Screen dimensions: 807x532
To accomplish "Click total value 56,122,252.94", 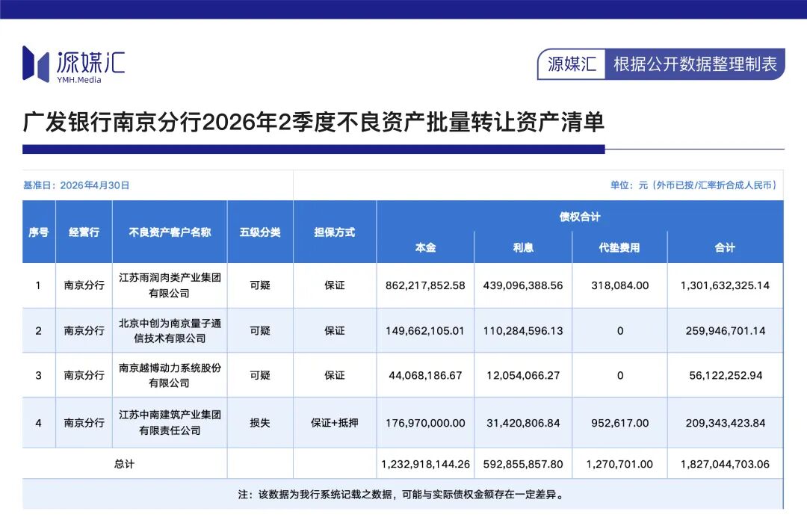I will pyautogui.click(x=726, y=376).
